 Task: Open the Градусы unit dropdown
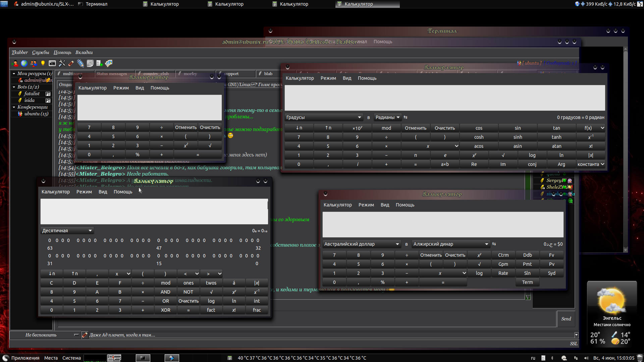pyautogui.click(x=323, y=117)
